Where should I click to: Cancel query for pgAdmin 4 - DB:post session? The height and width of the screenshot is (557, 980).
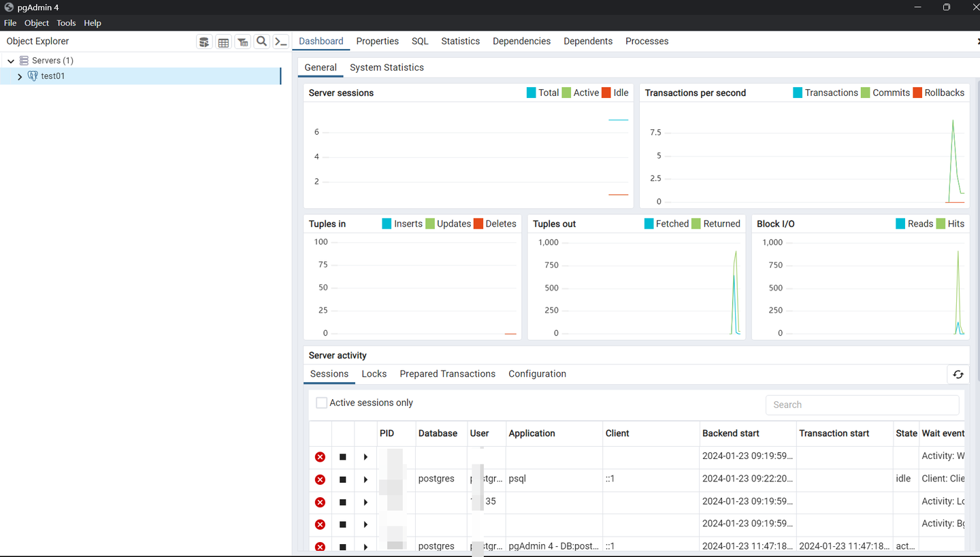tap(343, 547)
